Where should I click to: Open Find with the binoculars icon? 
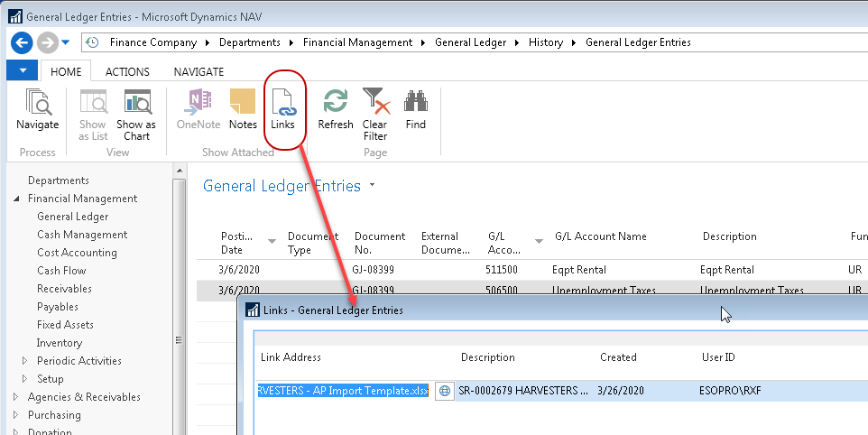tap(415, 110)
